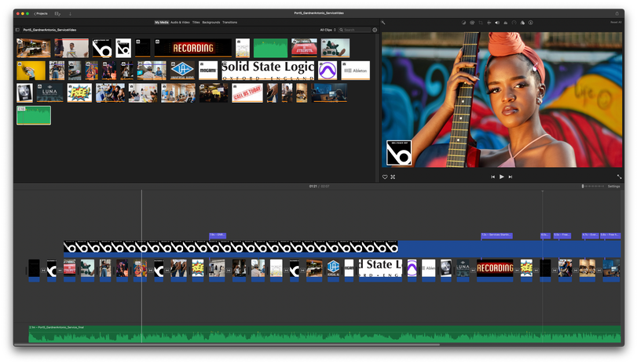Open the Audio & Video tab
This screenshot has height=364, width=637.
pyautogui.click(x=180, y=22)
